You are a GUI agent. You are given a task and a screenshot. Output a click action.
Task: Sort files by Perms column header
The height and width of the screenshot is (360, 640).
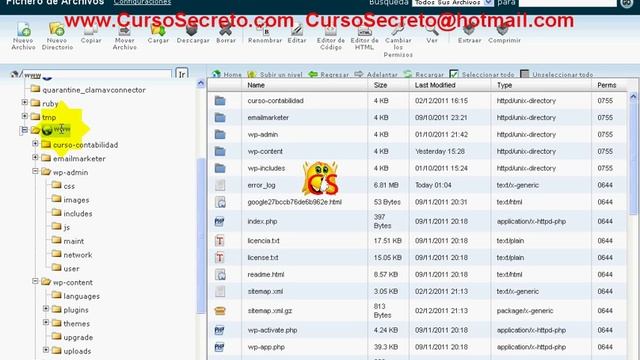tap(607, 85)
